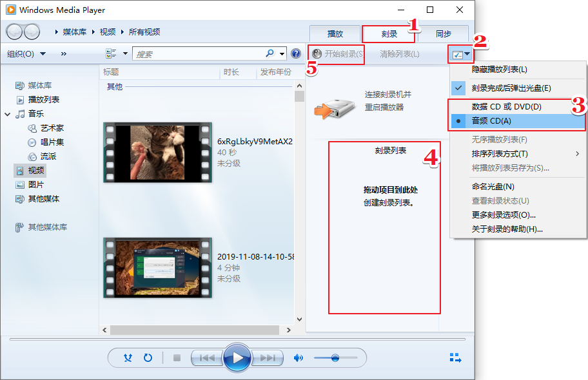Sort by the 标题 column header
This screenshot has height=380, width=588.
[160, 72]
